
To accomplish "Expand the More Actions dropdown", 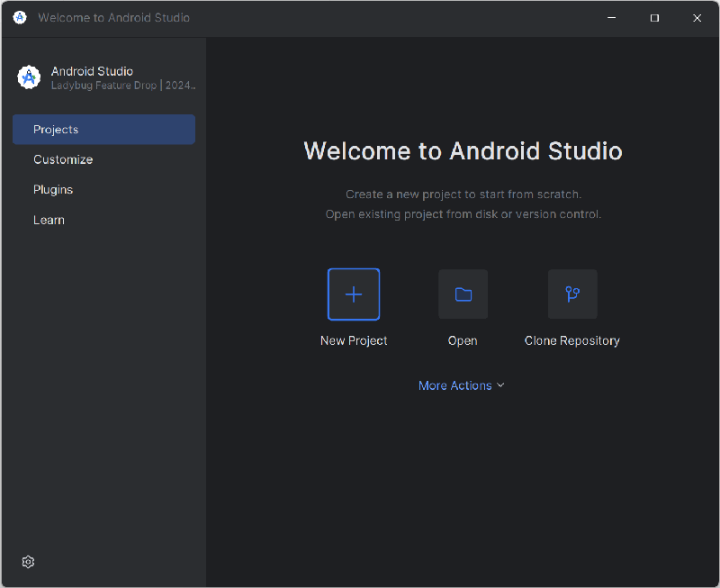I will point(462,385).
